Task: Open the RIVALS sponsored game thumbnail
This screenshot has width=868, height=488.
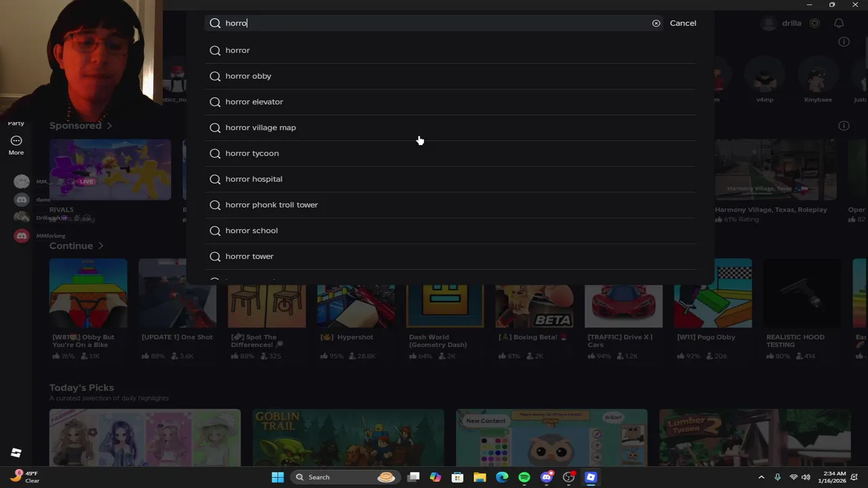Action: [111, 169]
